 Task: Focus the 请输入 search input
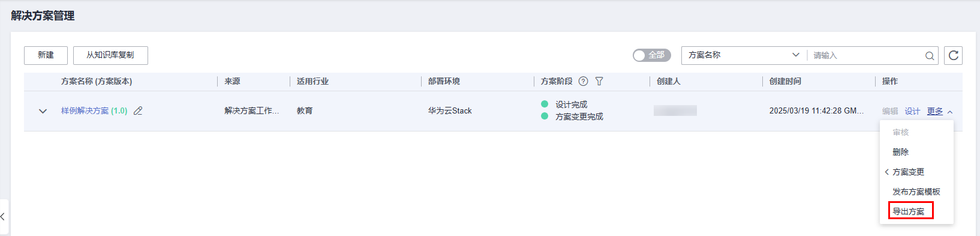[x=867, y=55]
